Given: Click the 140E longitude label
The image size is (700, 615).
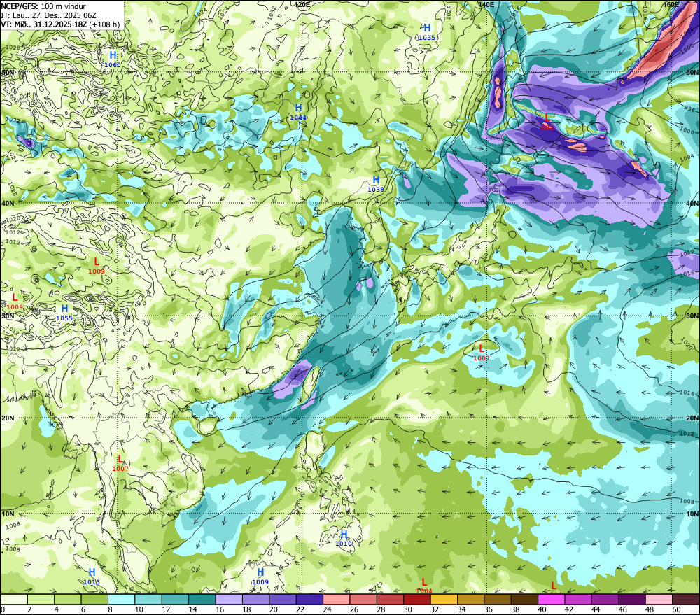Looking at the screenshot, I should [486, 4].
